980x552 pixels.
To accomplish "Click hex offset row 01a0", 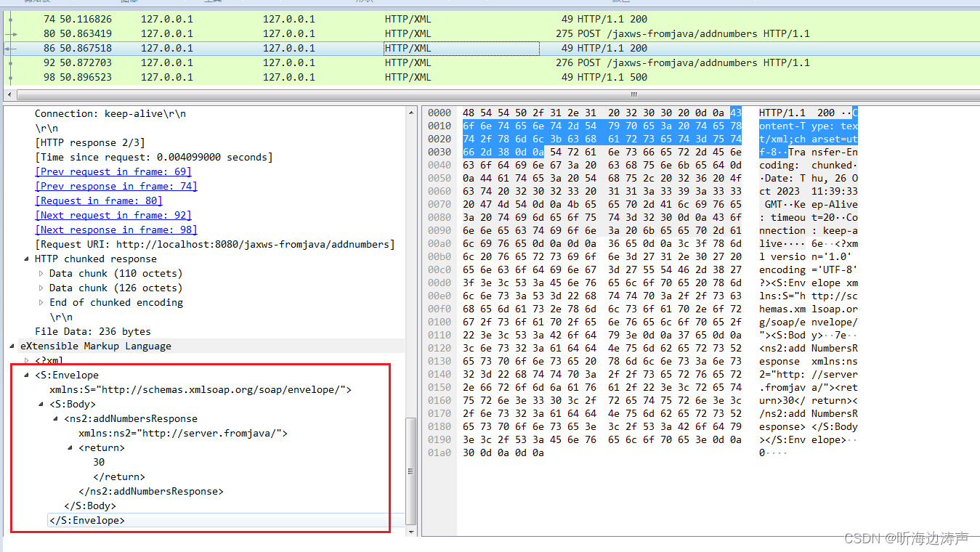I will tap(440, 453).
